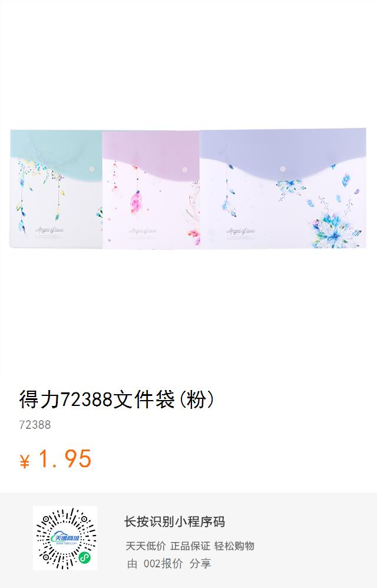The height and width of the screenshot is (588, 377).
Task: Click the 天天低价 slogan text
Action: (x=145, y=546)
